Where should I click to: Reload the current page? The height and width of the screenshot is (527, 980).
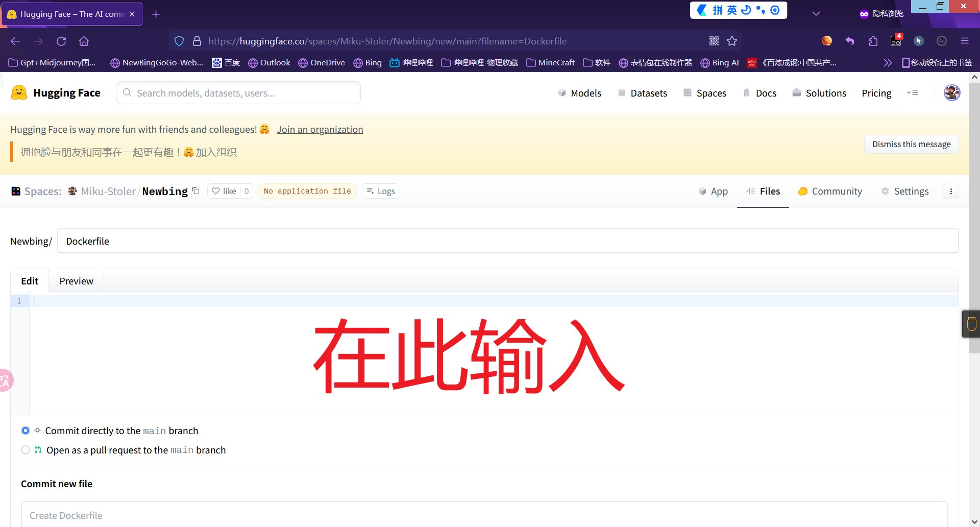(x=61, y=41)
